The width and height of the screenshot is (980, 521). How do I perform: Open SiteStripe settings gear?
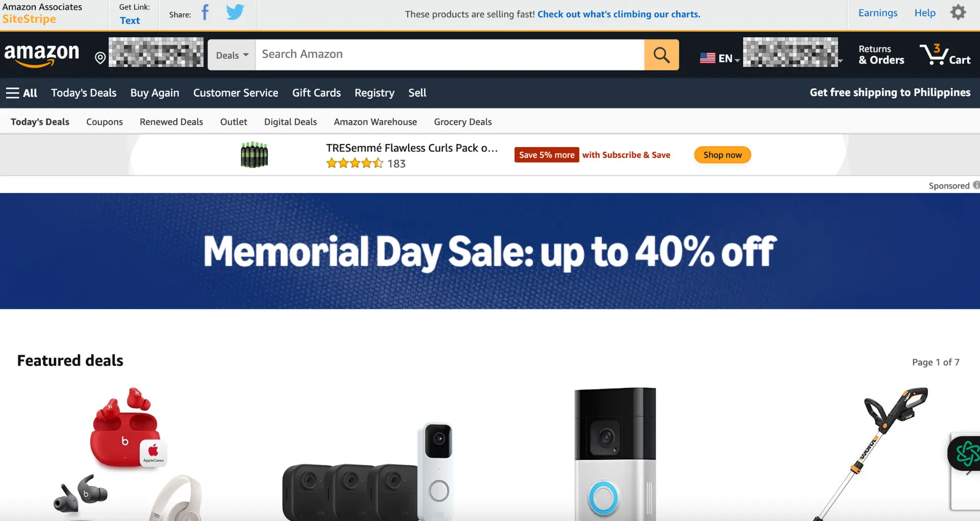click(958, 12)
